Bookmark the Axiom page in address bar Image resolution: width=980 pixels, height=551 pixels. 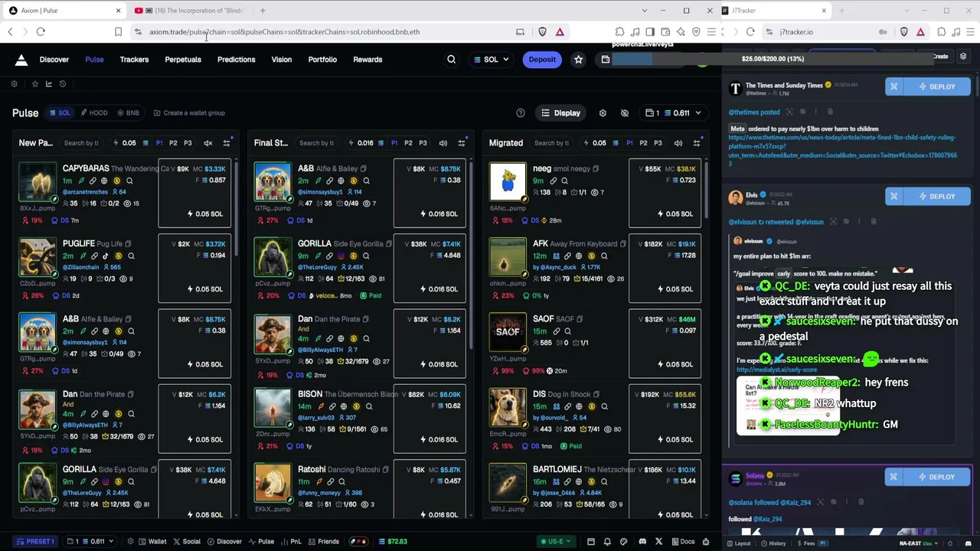click(x=118, y=32)
